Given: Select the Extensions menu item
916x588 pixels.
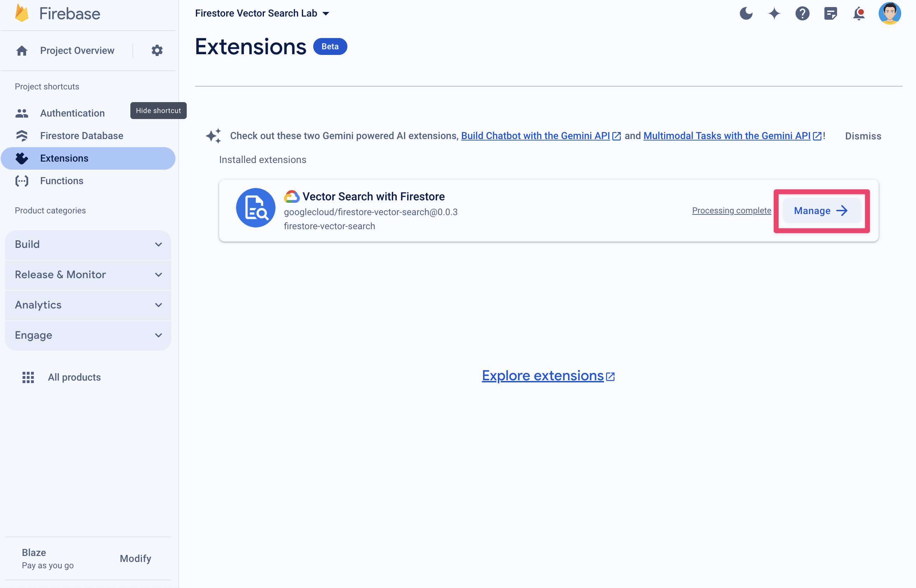Looking at the screenshot, I should click(65, 158).
